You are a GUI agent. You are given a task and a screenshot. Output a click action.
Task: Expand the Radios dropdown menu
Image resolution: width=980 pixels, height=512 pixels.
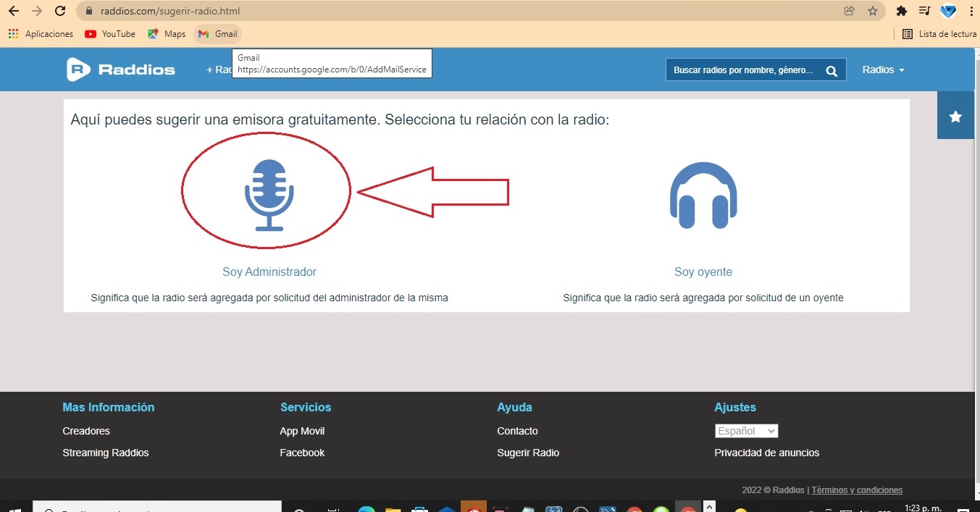pyautogui.click(x=883, y=70)
